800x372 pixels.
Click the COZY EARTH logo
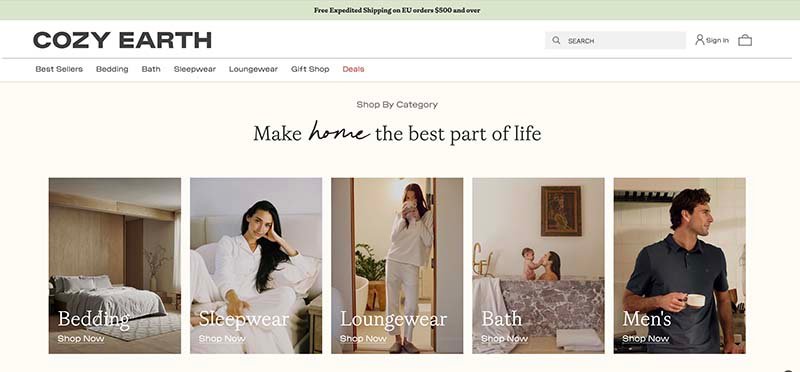click(x=122, y=40)
